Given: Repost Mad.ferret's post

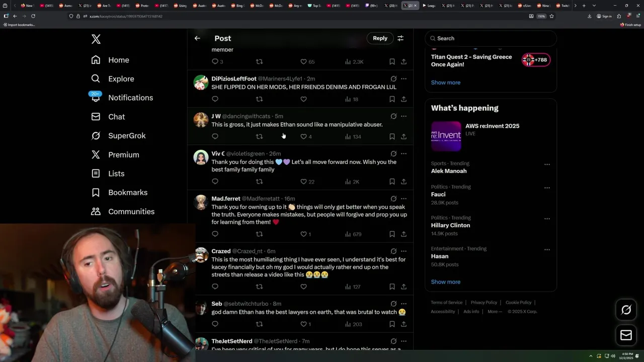Looking at the screenshot, I should [x=259, y=234].
